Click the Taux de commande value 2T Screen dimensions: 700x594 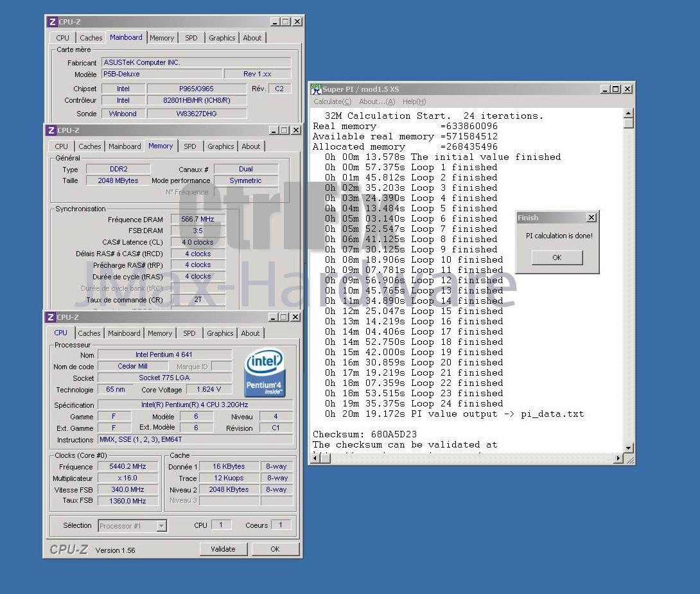(x=198, y=299)
